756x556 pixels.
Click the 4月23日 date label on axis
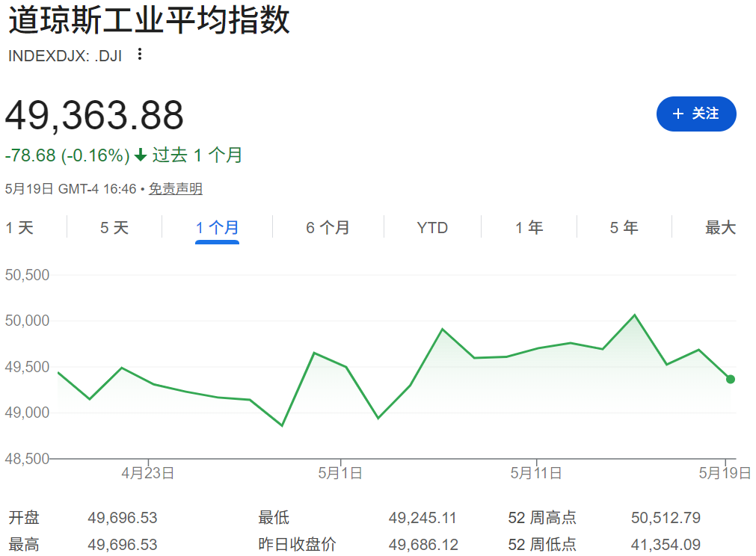click(x=147, y=473)
